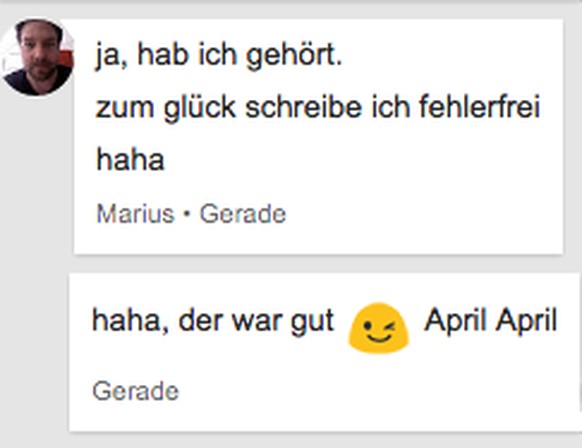The image size is (582, 448).
Task: Select the sender name Marius
Action: tap(135, 214)
